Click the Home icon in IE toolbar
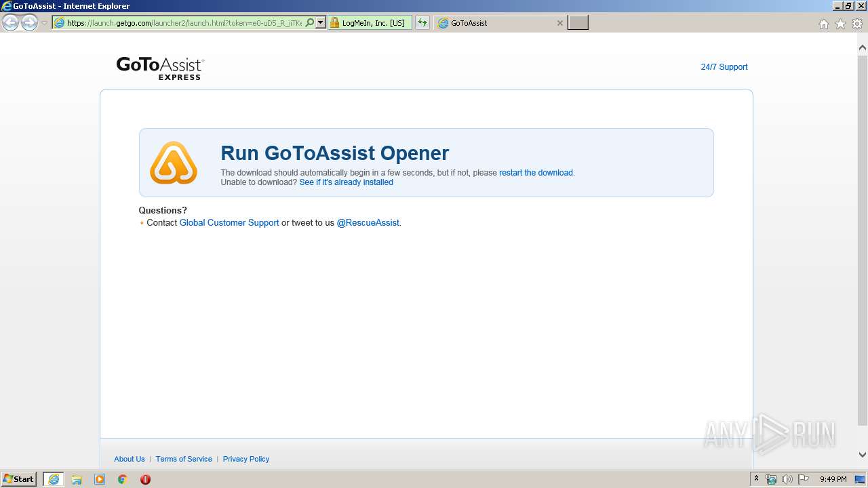This screenshot has width=868, height=488. click(823, 24)
